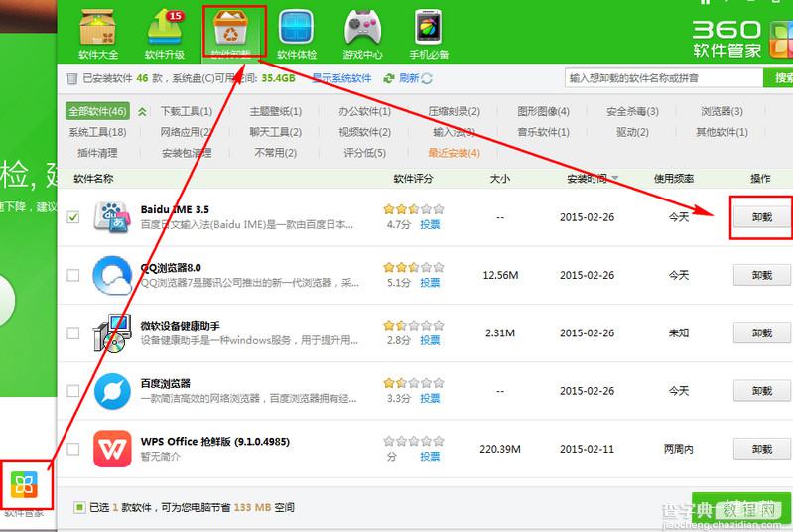Click the 使用频率 column header
The height and width of the screenshot is (532, 793).
(674, 178)
